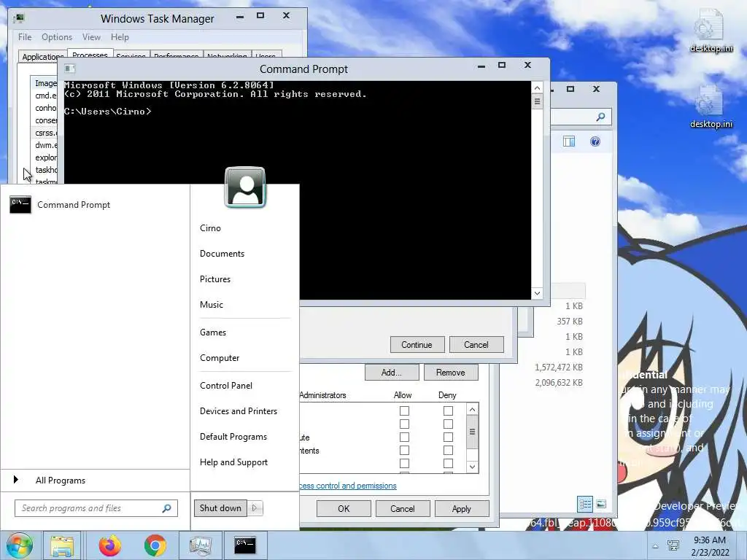
Task: Open Help and Support in Start menu
Action: [233, 462]
